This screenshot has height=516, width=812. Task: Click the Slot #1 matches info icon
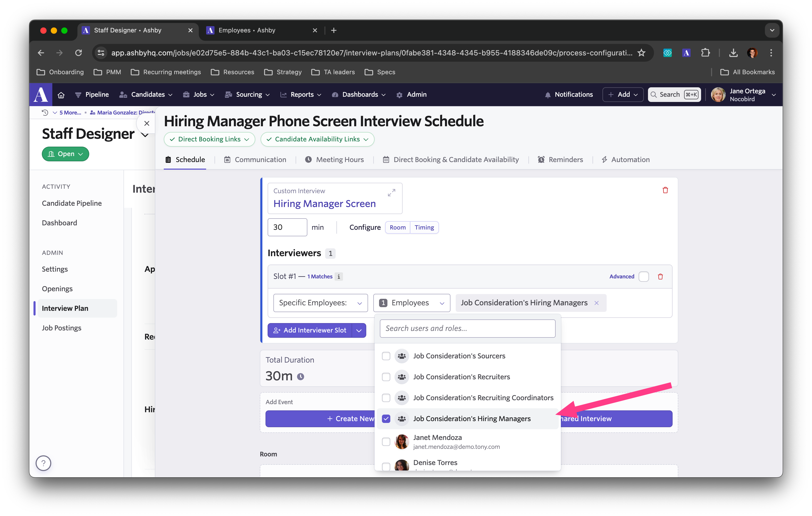[339, 276]
